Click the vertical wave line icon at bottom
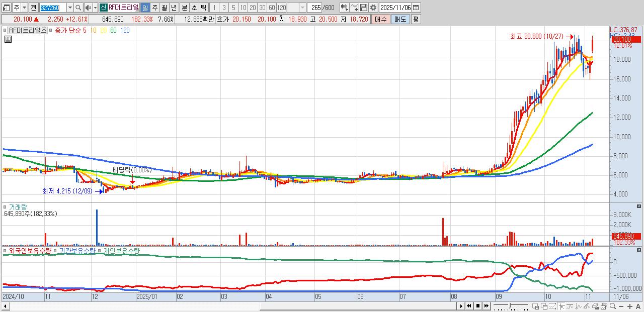This screenshot has height=312, width=644. click(578, 306)
